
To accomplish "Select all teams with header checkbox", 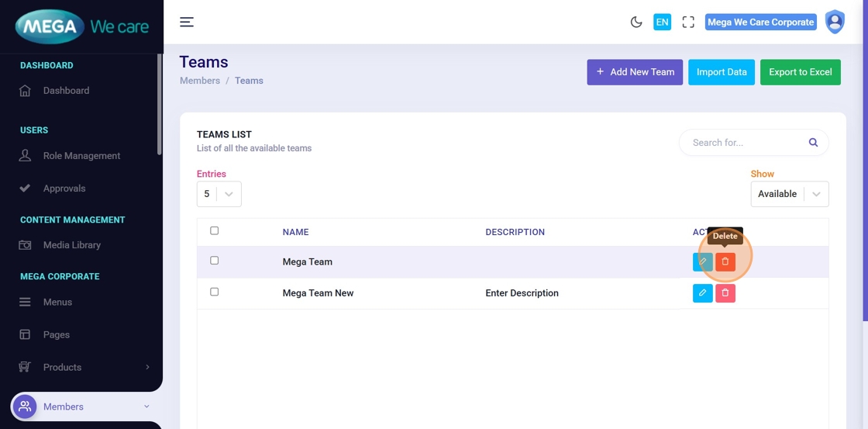I will 215,230.
